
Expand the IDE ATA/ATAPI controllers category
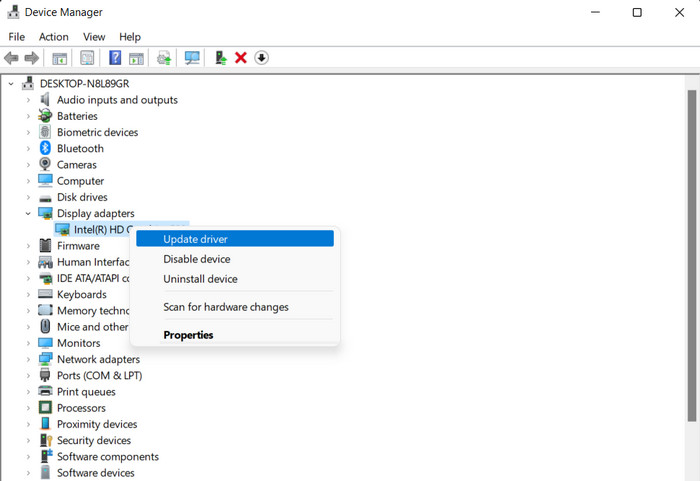click(x=28, y=278)
